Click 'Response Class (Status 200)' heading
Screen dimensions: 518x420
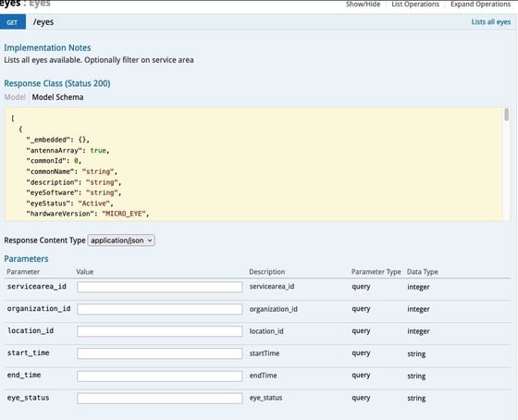click(57, 83)
